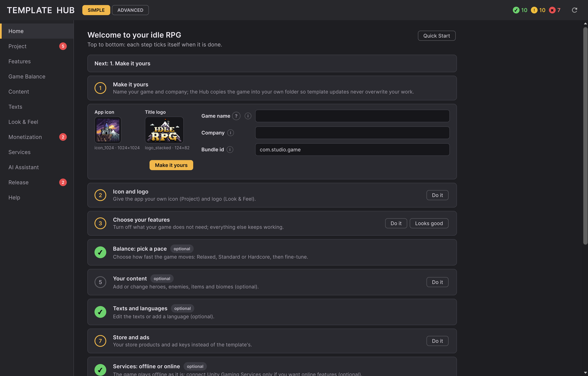Screen dimensions: 588x376
Task: Open Services in sidebar
Action: click(x=37, y=152)
